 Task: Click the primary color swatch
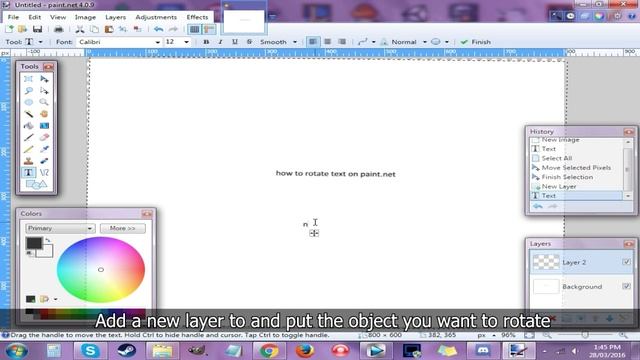pyautogui.click(x=34, y=243)
